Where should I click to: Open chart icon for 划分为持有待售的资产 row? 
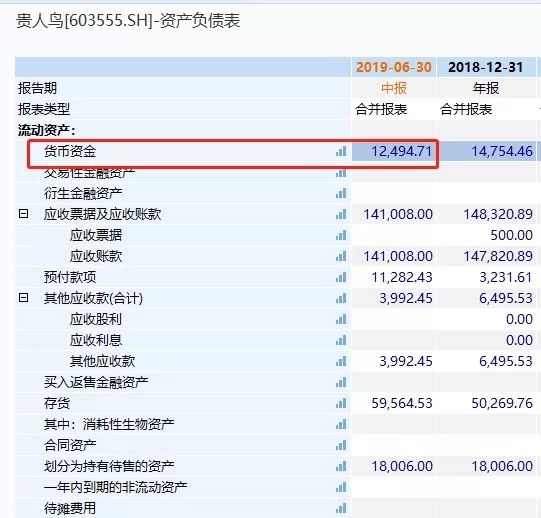(341, 466)
